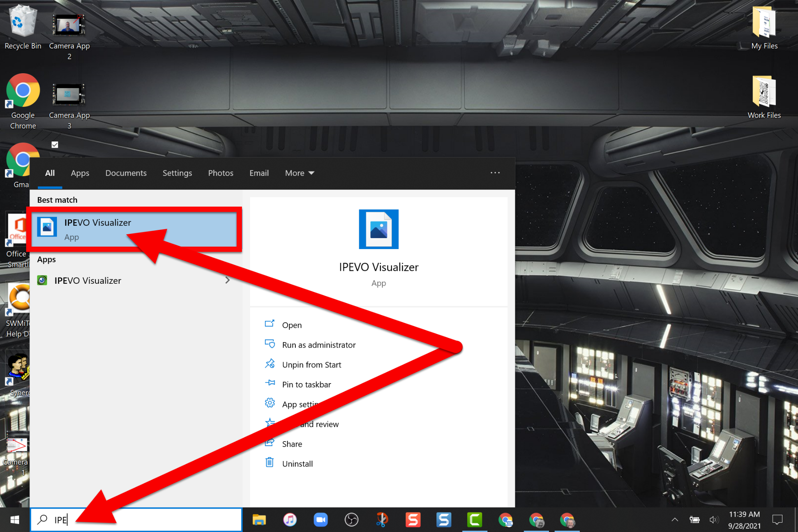The width and height of the screenshot is (798, 532).
Task: Switch to the Settings search tab
Action: pyautogui.click(x=177, y=173)
